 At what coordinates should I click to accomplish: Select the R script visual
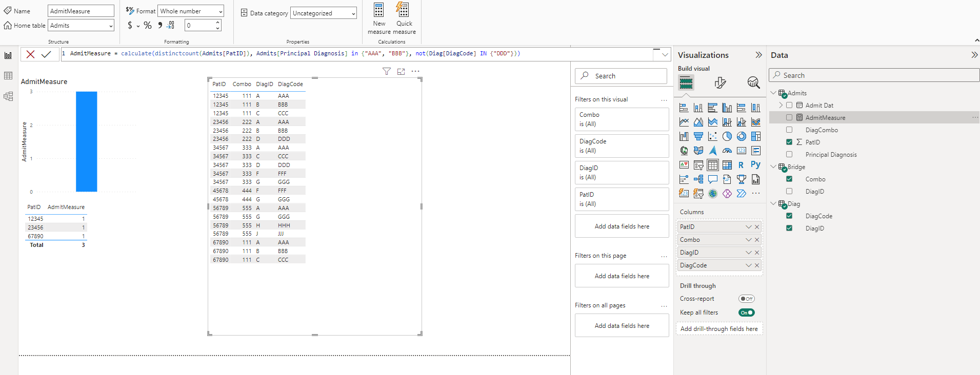point(742,165)
